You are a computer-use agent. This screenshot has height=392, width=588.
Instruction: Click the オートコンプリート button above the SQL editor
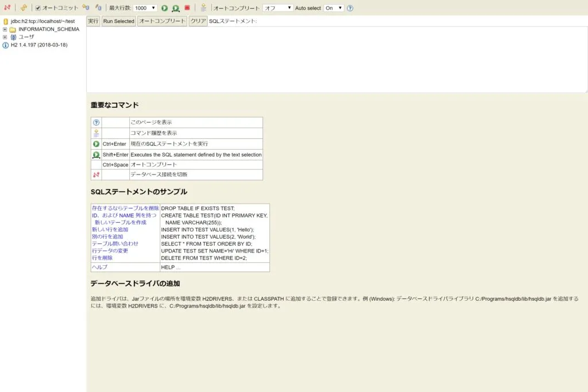click(162, 21)
